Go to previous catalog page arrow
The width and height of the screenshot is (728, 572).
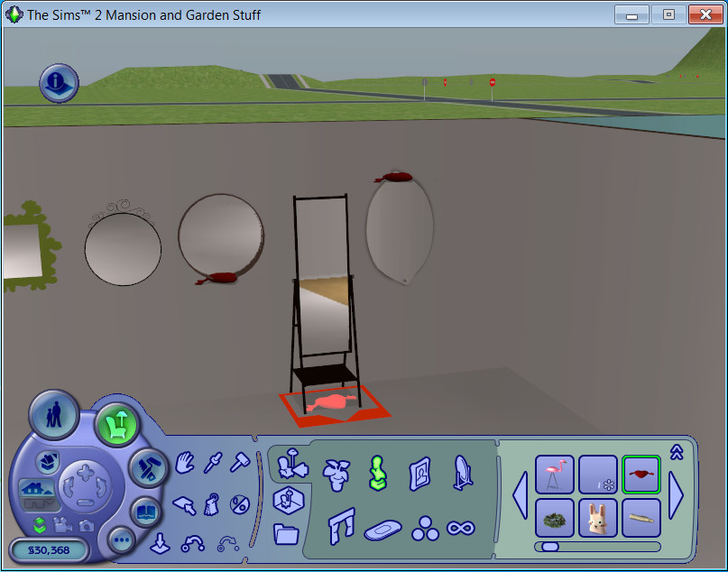(520, 495)
